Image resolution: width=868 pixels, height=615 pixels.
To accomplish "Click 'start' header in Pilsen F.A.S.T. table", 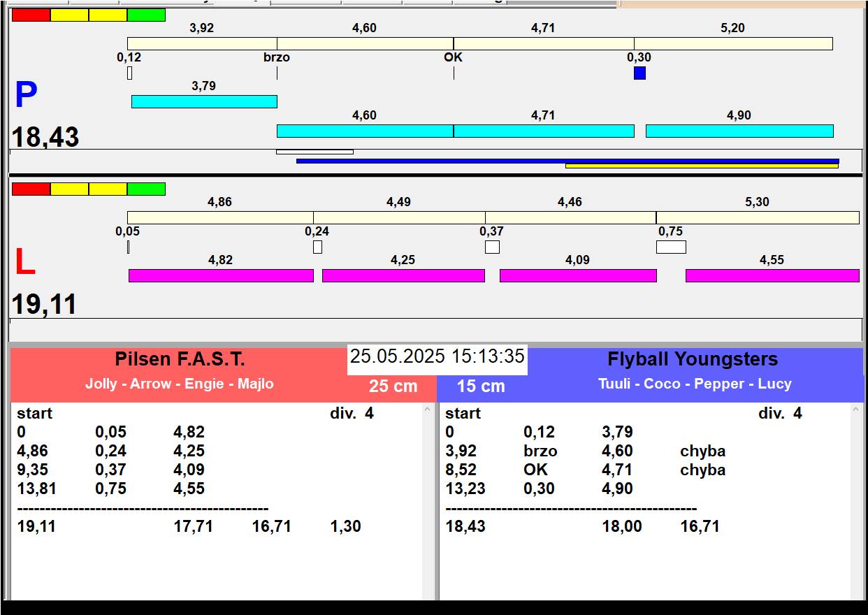I will 35,413.
